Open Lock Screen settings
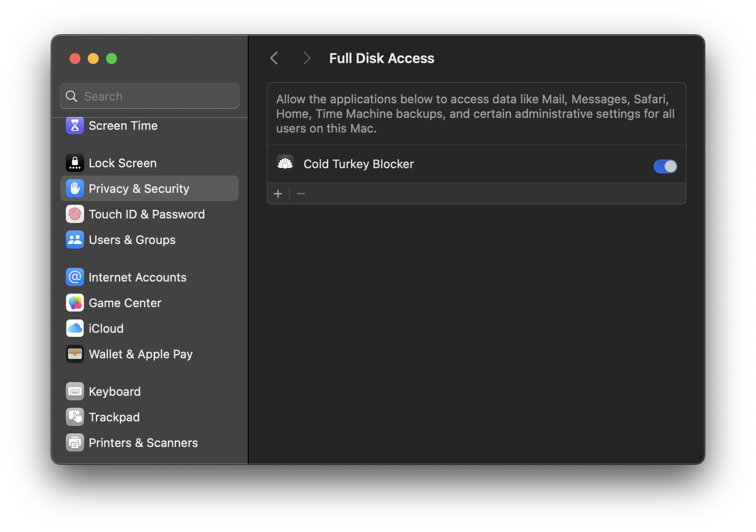This screenshot has height=532, width=756. 122,163
